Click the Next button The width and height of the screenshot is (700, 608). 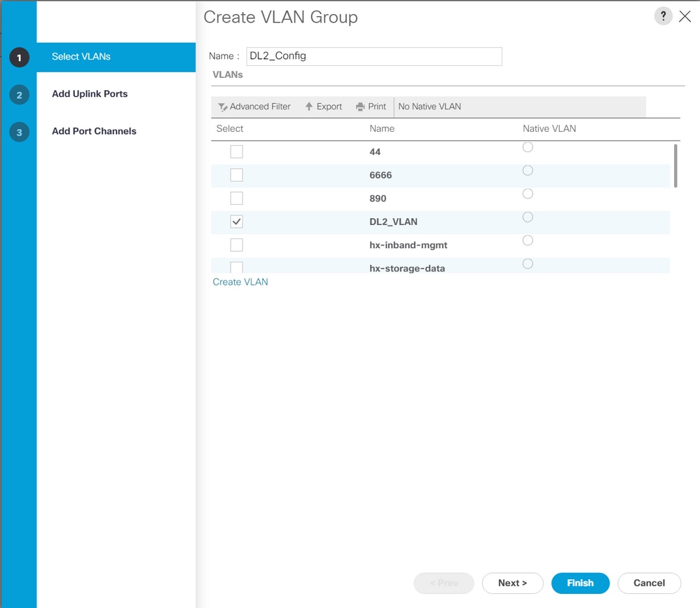coord(512,583)
